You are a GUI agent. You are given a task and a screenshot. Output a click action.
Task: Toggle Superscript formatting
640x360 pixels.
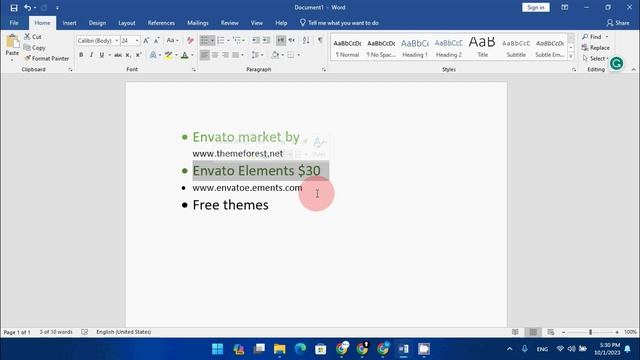click(138, 55)
